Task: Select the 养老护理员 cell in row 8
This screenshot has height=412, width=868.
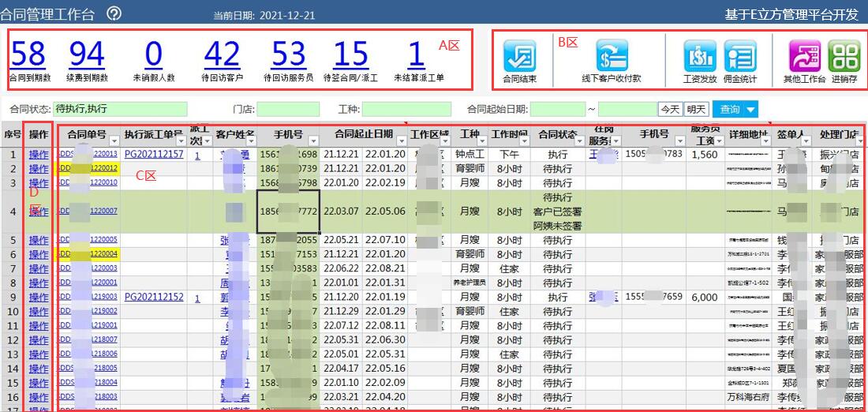Action: [470, 283]
